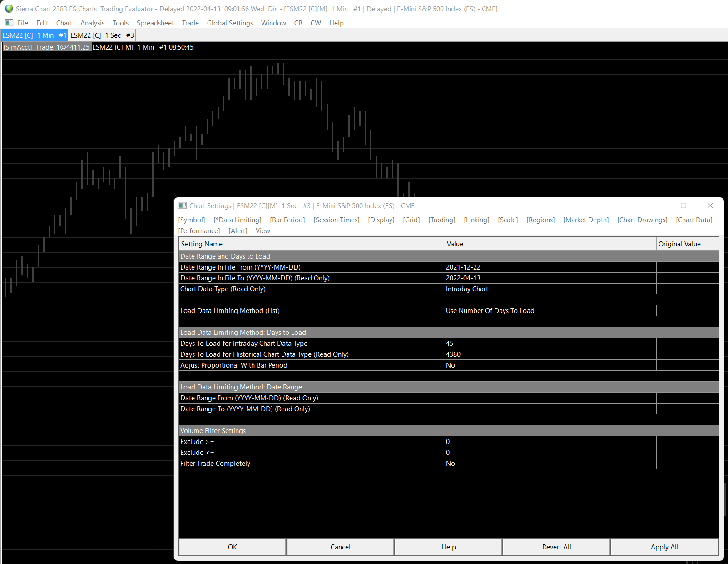Click the Original Value column header
The height and width of the screenshot is (564, 728).
[688, 244]
